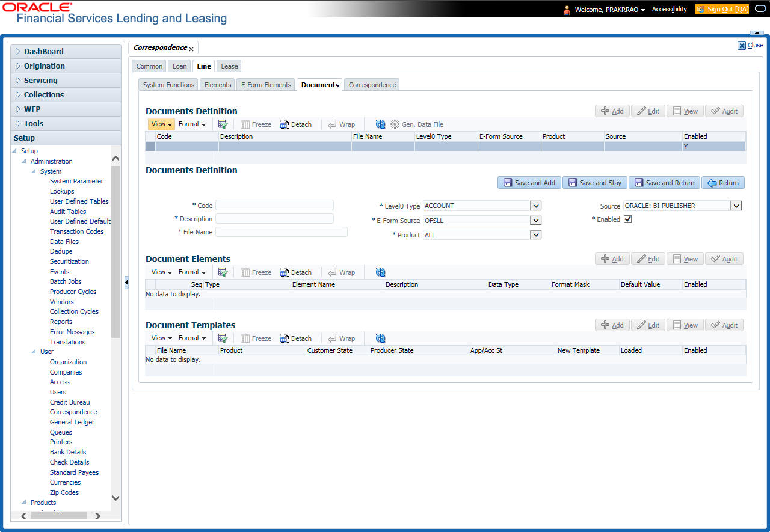Expand the Origination accordion section
Image resolution: width=770 pixels, height=532 pixels.
[x=66, y=66]
